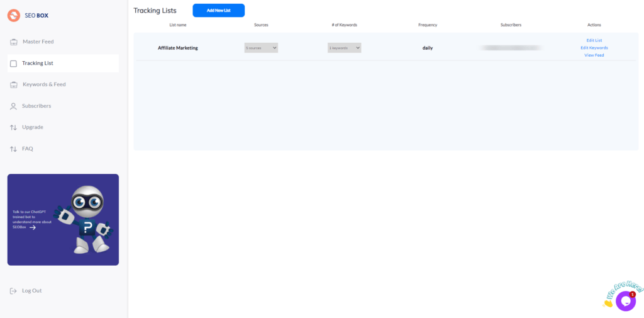Open the Edit List link
This screenshot has height=318, width=644.
coord(594,40)
